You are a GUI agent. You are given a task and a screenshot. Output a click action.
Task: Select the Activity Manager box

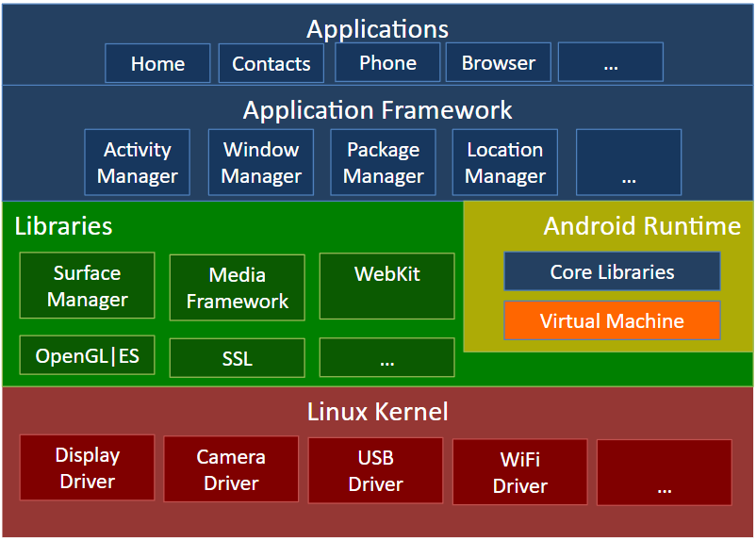(138, 162)
